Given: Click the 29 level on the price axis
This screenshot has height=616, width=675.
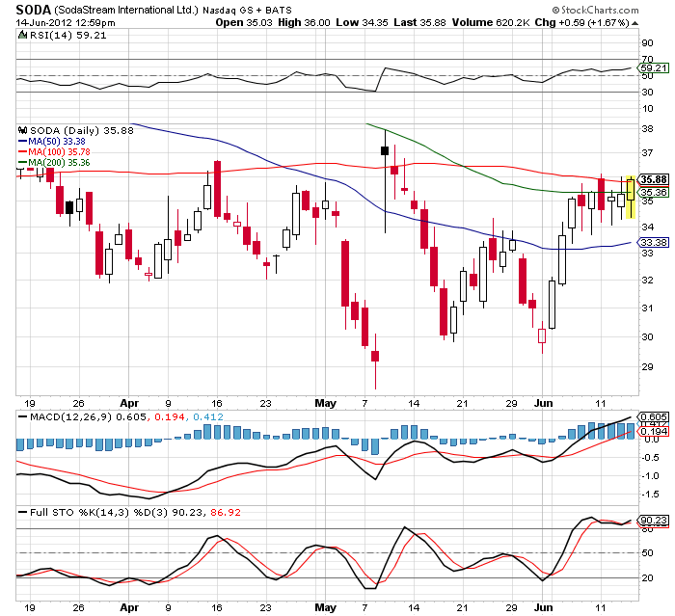Looking at the screenshot, I should tap(647, 366).
